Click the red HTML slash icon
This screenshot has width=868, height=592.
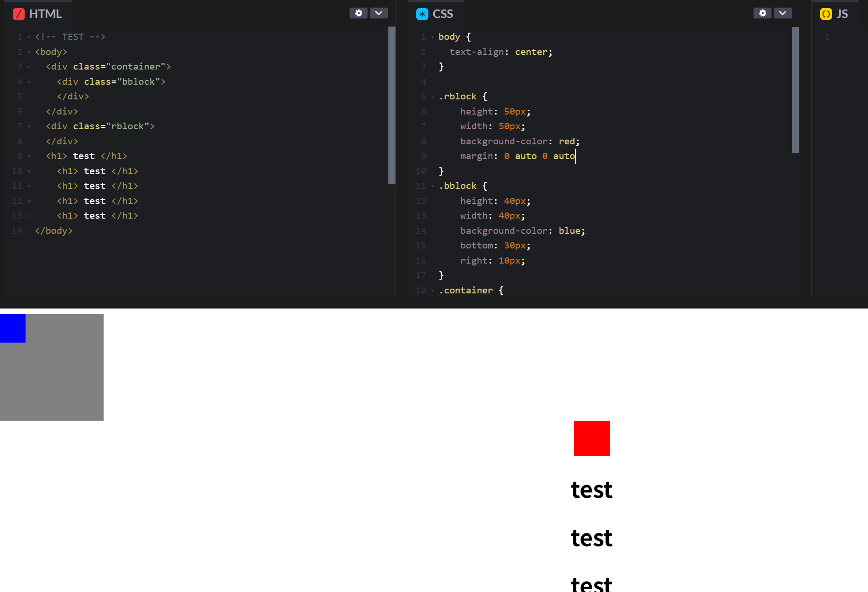(19, 14)
